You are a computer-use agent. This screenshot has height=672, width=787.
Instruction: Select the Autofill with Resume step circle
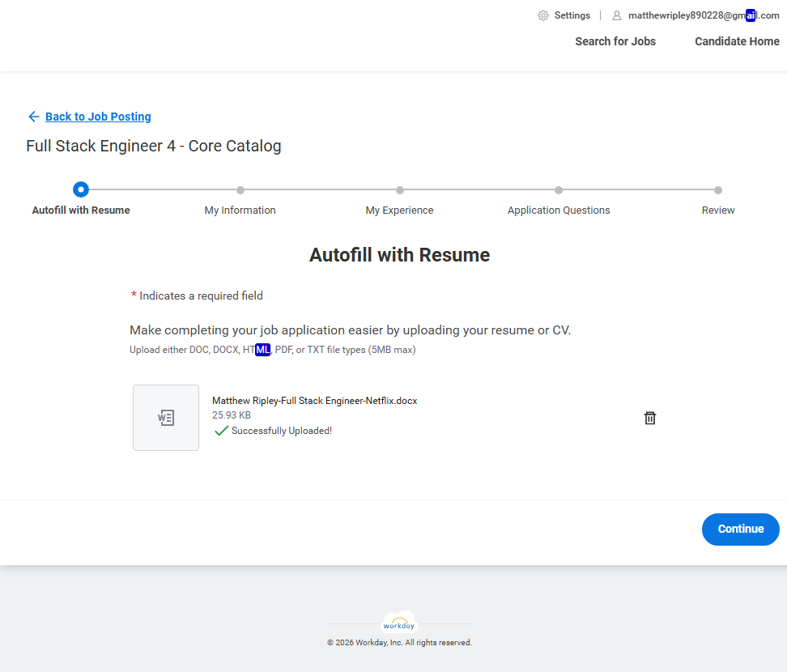pyautogui.click(x=81, y=189)
